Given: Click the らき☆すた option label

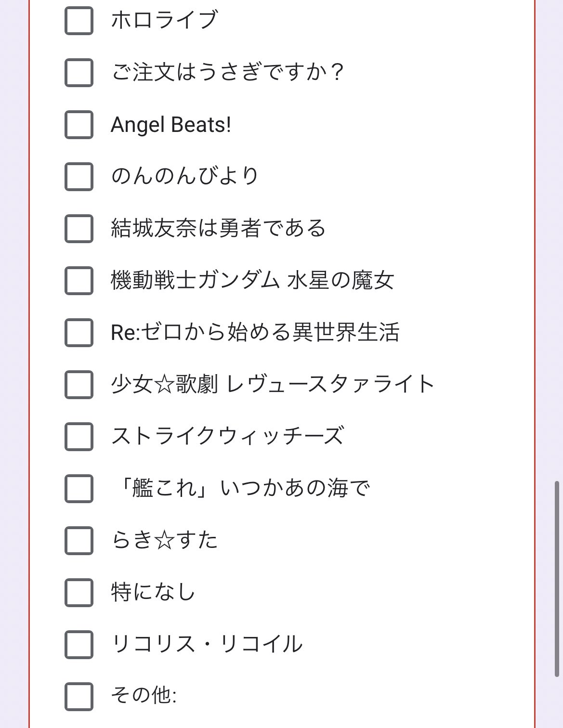Looking at the screenshot, I should coord(165,540).
